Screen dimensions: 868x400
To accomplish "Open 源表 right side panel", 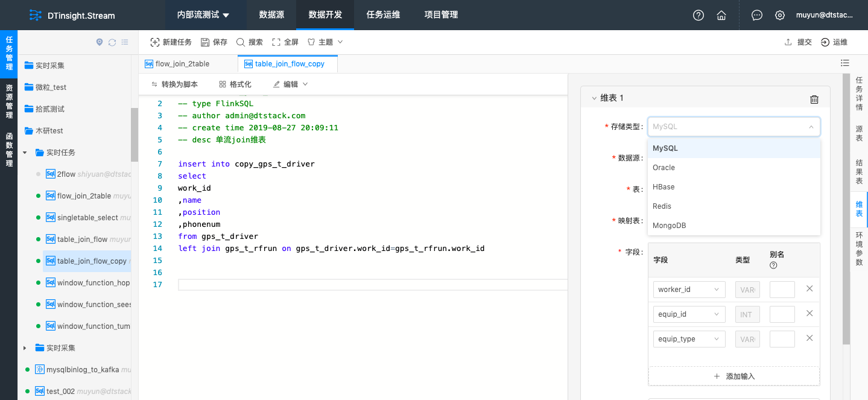I will [x=859, y=133].
